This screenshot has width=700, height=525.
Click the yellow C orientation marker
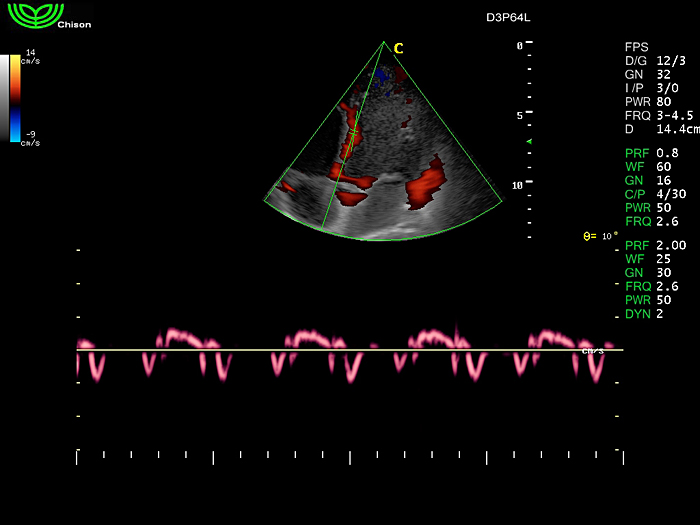[398, 48]
